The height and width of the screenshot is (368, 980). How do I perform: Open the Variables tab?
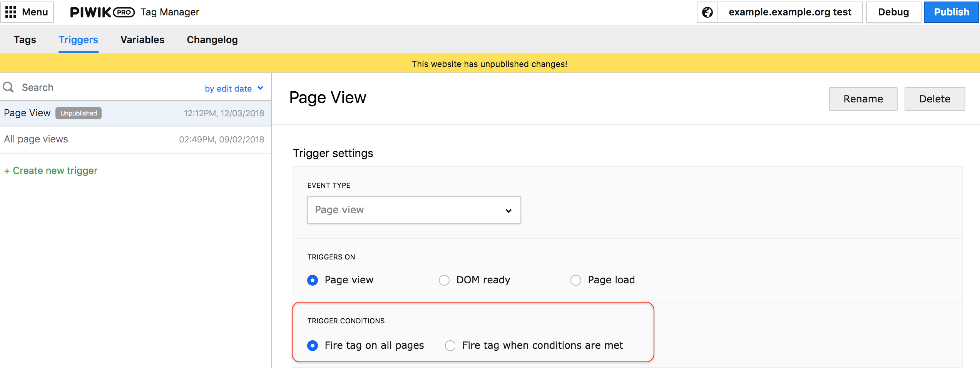click(x=142, y=40)
